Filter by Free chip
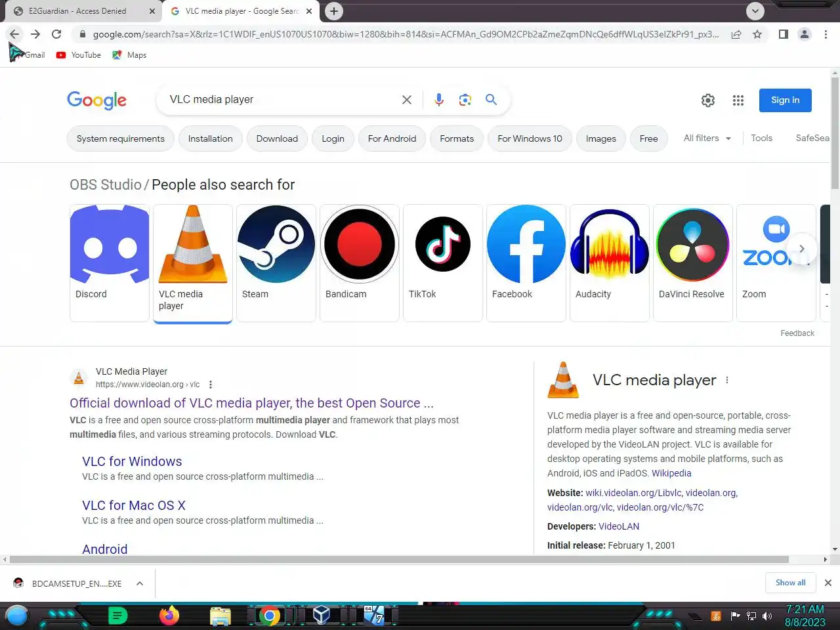Screen dimensions: 840x630 [x=648, y=138]
